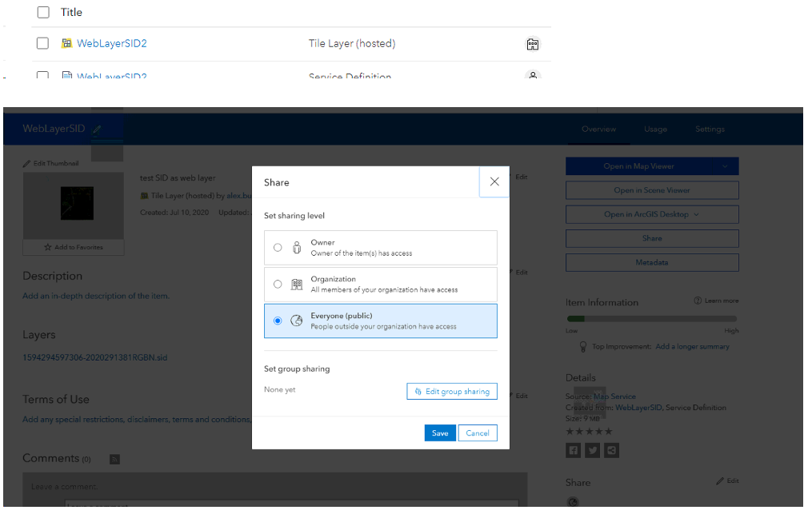
Task: Expand the Open in Map Viewer dropdown arrow
Action: click(x=725, y=166)
